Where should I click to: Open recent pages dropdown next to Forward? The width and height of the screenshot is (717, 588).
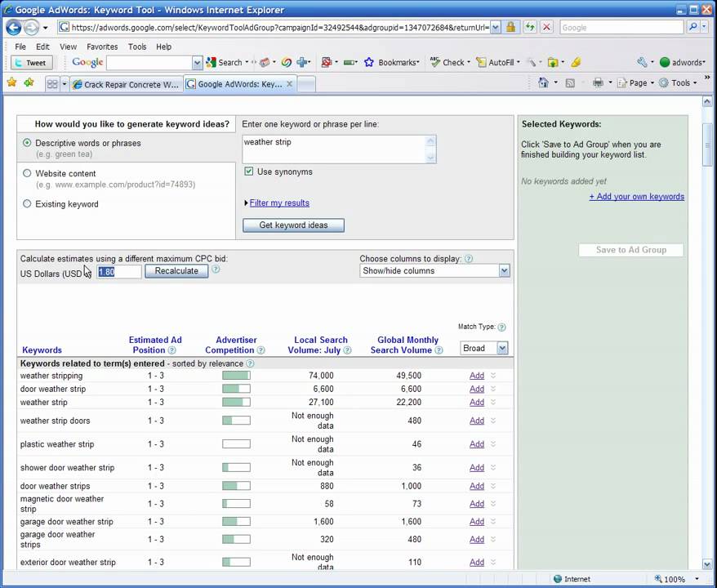45,28
